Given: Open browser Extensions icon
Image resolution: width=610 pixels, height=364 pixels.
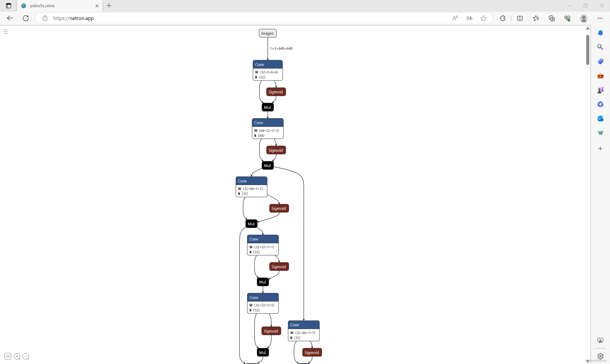Looking at the screenshot, I should (503, 18).
